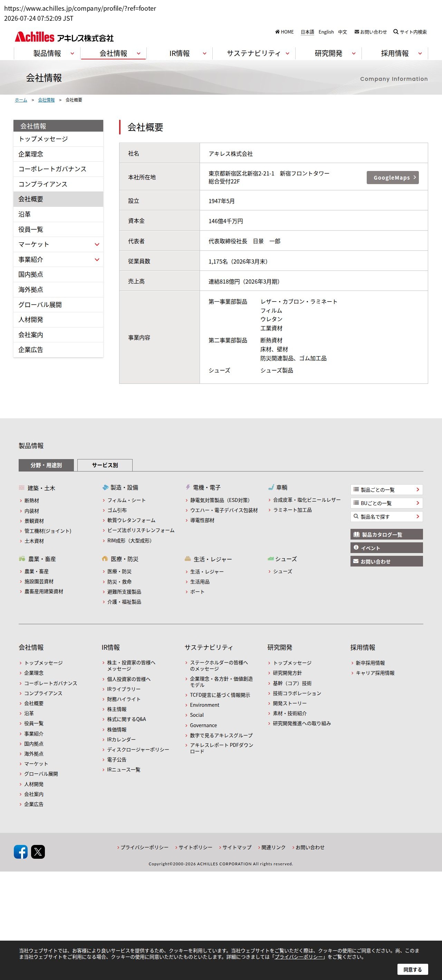Click the 製造・設備 category icon
The height and width of the screenshot is (980, 442).
click(x=105, y=487)
